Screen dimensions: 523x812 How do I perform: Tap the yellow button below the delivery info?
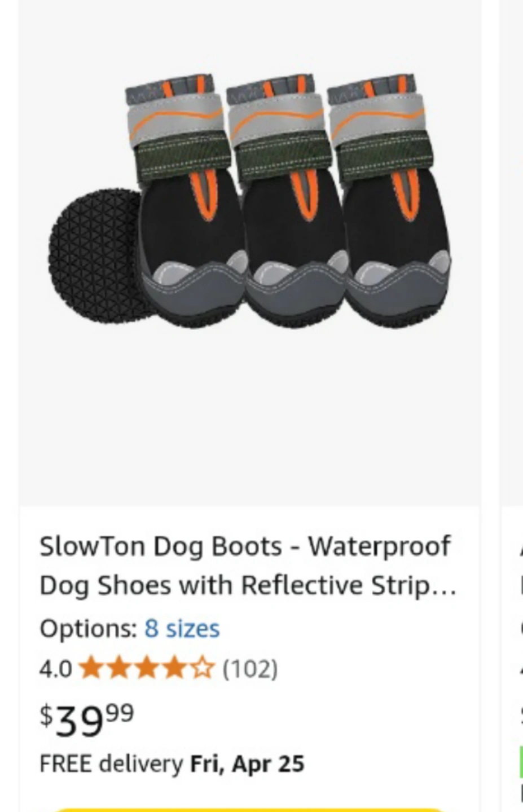tap(249, 809)
